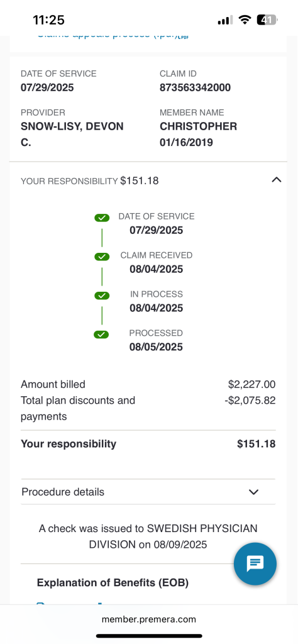
Task: Tap the SWEDISH PHYSICIAN DIVISION check notice
Action: pyautogui.click(x=148, y=536)
